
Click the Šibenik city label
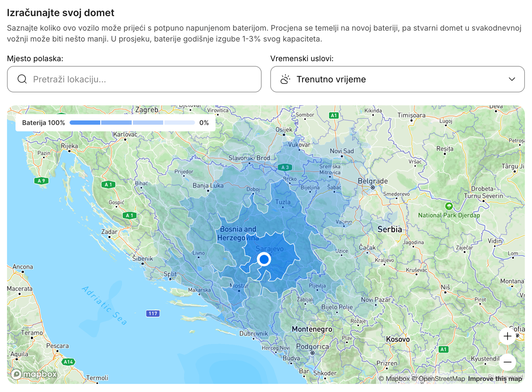coord(142,258)
